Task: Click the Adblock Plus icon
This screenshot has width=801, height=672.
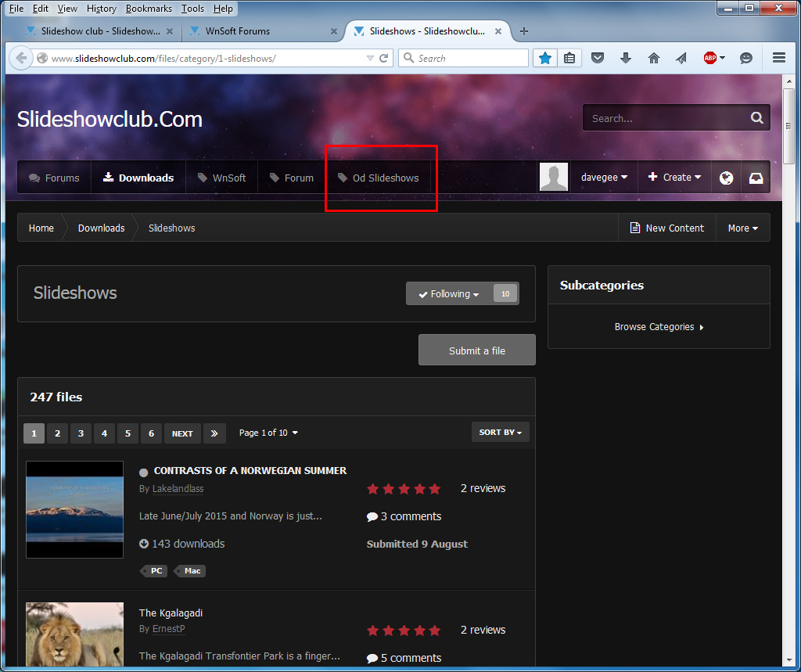Action: 710,58
